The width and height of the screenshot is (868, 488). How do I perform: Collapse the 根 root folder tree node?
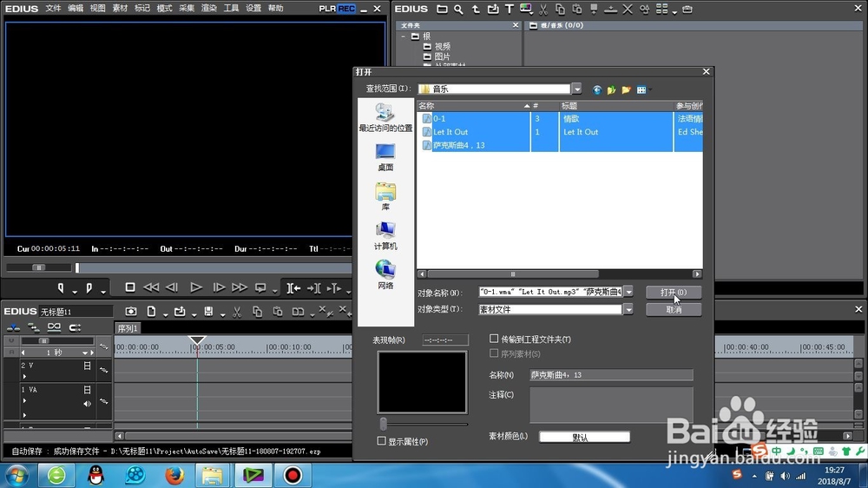pos(403,36)
